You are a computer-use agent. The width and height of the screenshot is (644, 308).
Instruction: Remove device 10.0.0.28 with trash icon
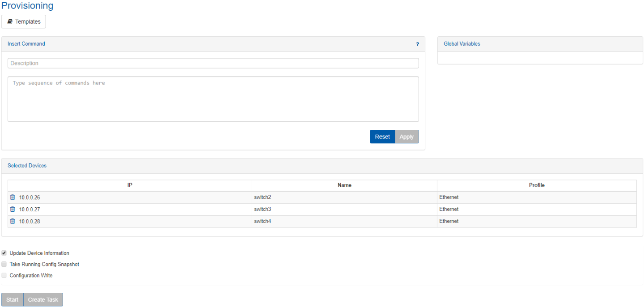coord(13,221)
